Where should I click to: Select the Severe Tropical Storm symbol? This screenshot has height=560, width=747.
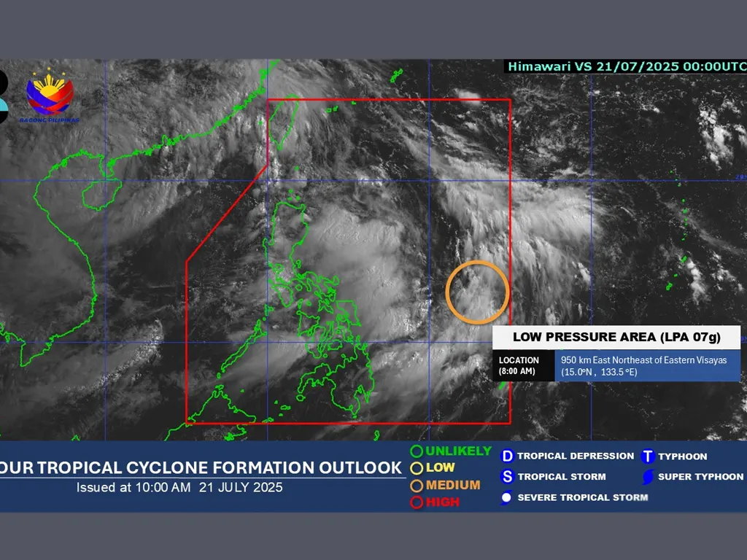point(507,498)
